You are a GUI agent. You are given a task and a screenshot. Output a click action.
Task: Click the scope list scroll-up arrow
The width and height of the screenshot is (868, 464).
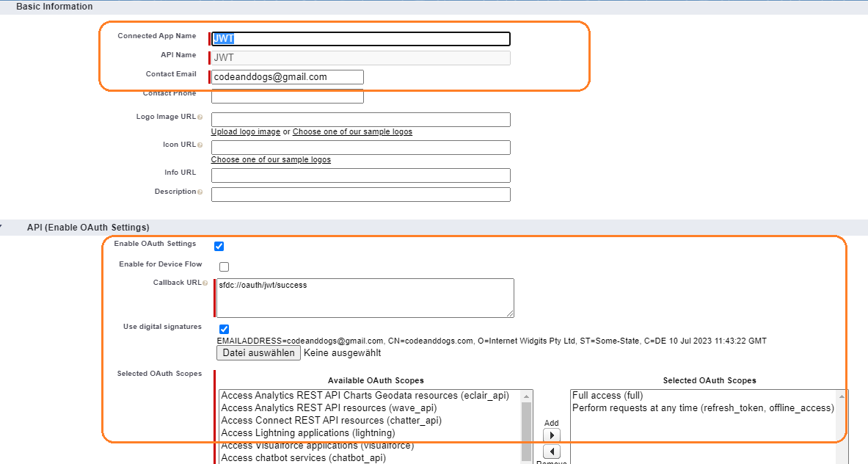[526, 396]
